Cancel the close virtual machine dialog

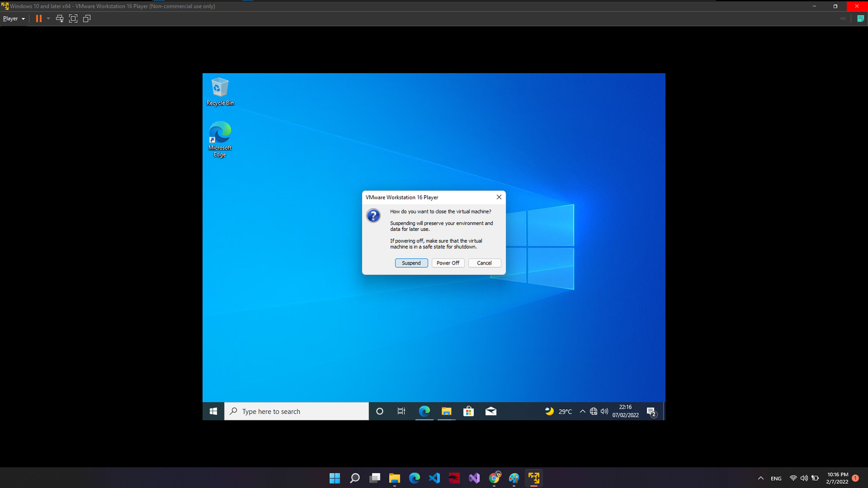484,263
